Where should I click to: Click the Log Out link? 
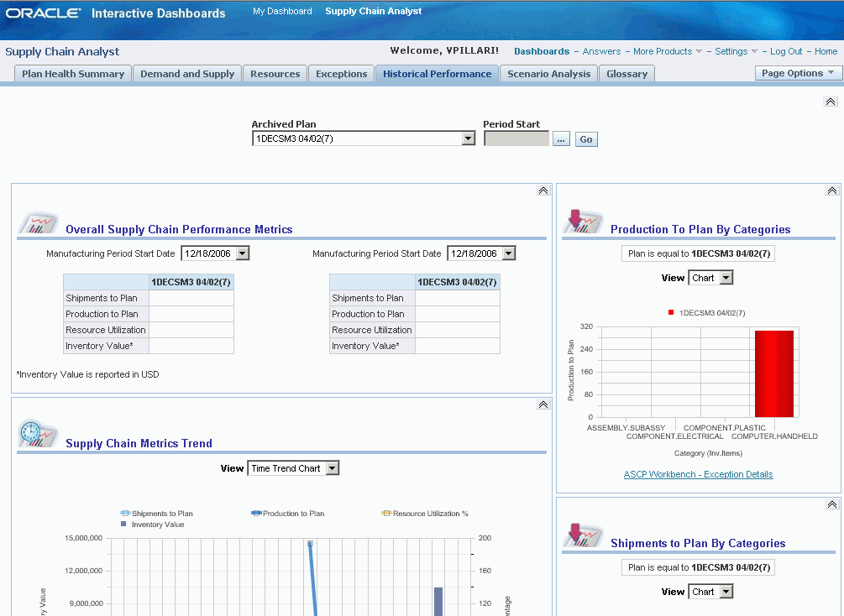[x=786, y=52]
